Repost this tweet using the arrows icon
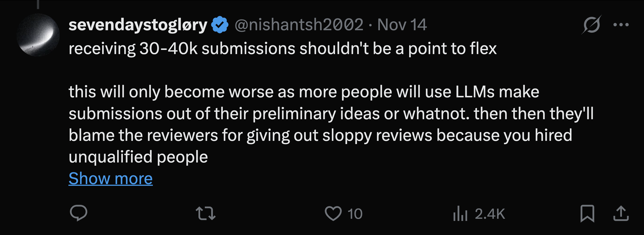 coord(205,213)
